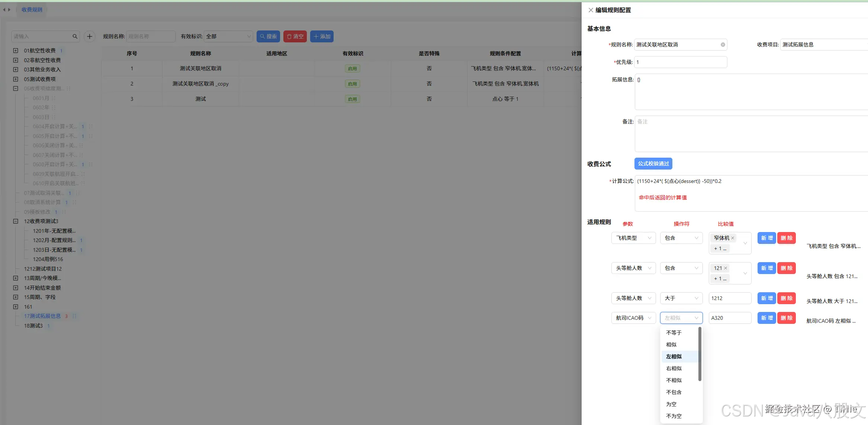Remove the 121 tag from the compare value
The image size is (868, 425).
[726, 268]
